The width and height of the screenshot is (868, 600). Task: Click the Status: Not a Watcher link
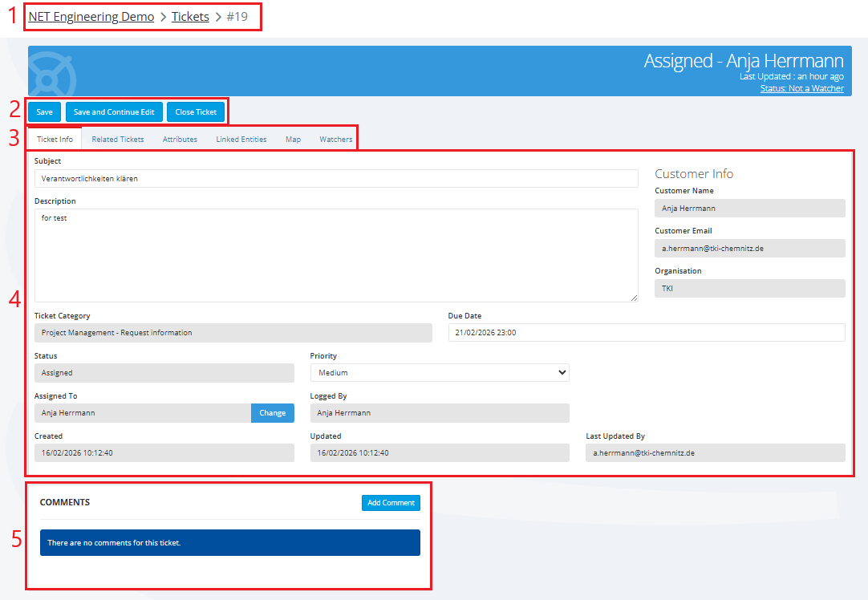(x=801, y=88)
